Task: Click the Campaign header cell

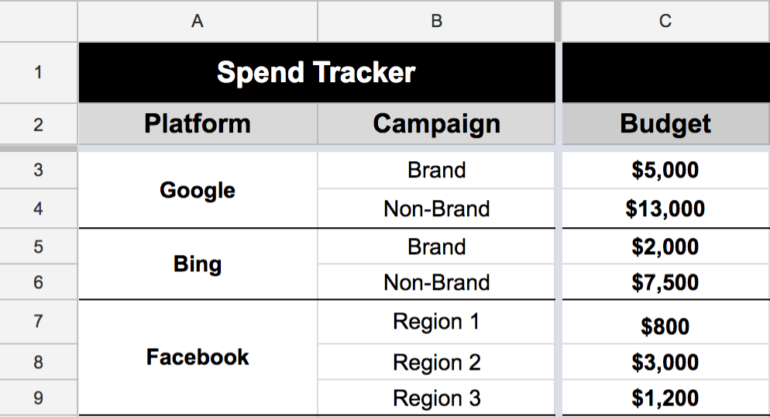Action: (436, 124)
